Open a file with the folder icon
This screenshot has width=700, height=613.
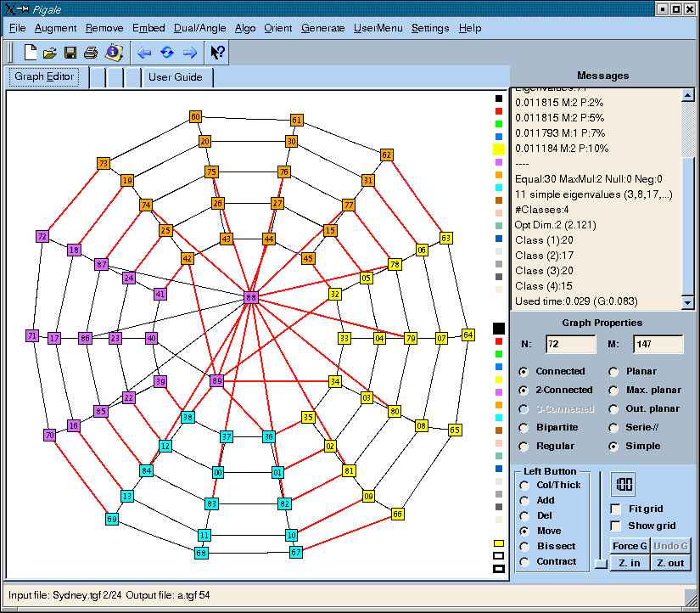tap(50, 53)
